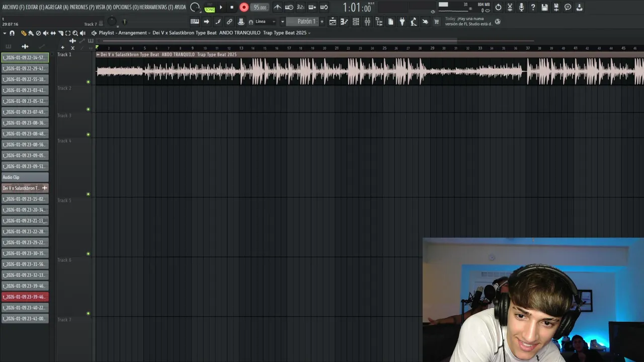This screenshot has height=362, width=644.
Task: Open the Browser tree icon
Action: point(379,22)
